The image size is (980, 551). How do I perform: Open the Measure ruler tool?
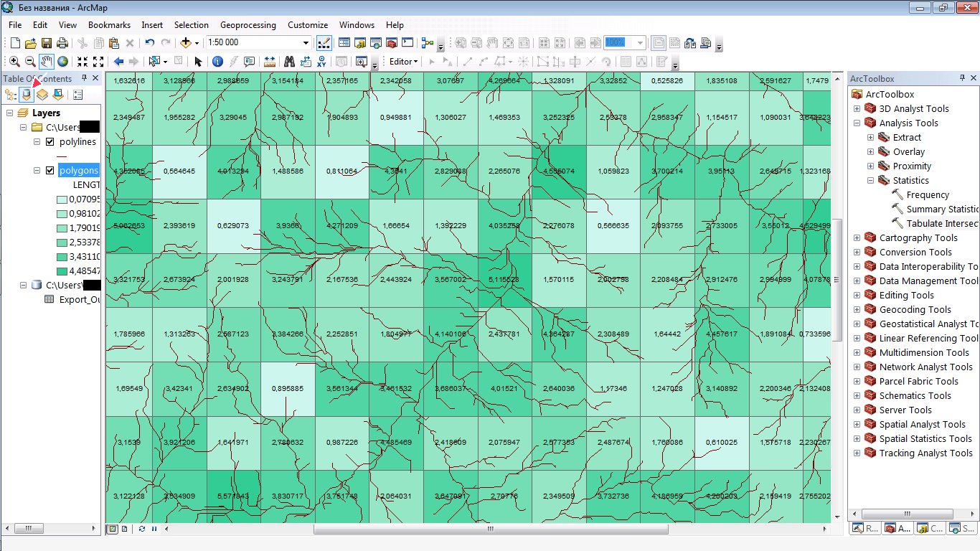[x=270, y=62]
